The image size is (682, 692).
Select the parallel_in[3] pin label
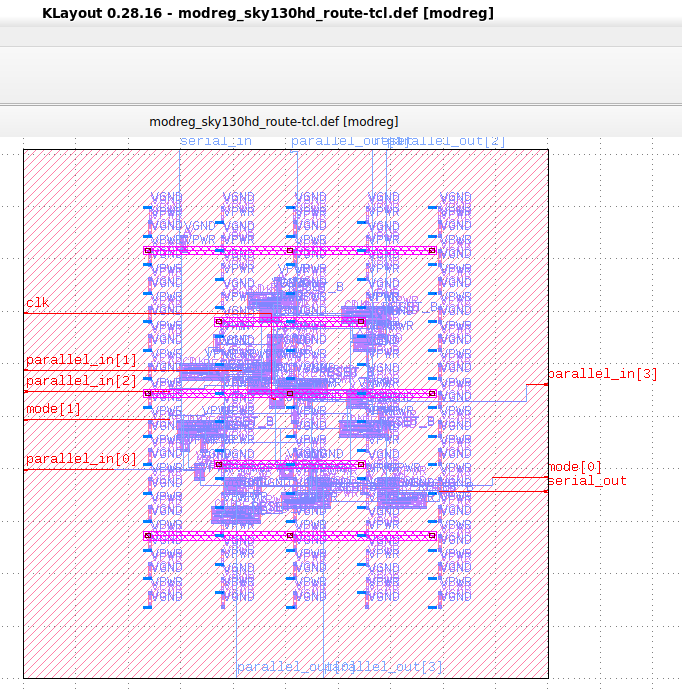(603, 374)
